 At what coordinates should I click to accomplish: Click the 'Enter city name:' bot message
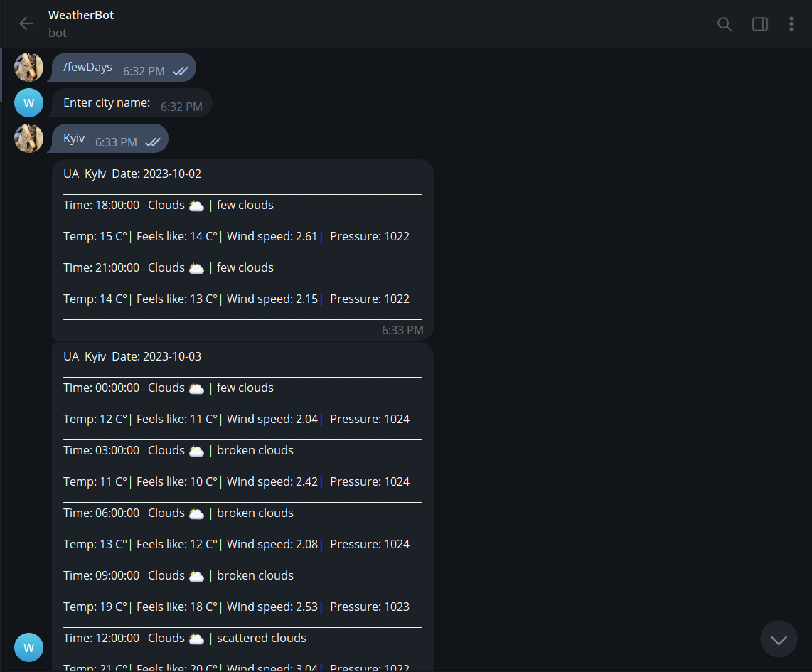(107, 102)
